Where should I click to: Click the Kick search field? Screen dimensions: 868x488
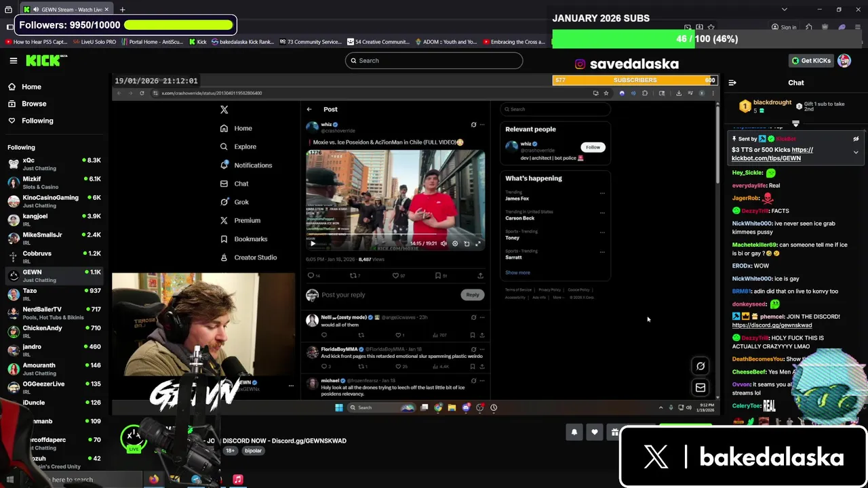[x=434, y=60]
